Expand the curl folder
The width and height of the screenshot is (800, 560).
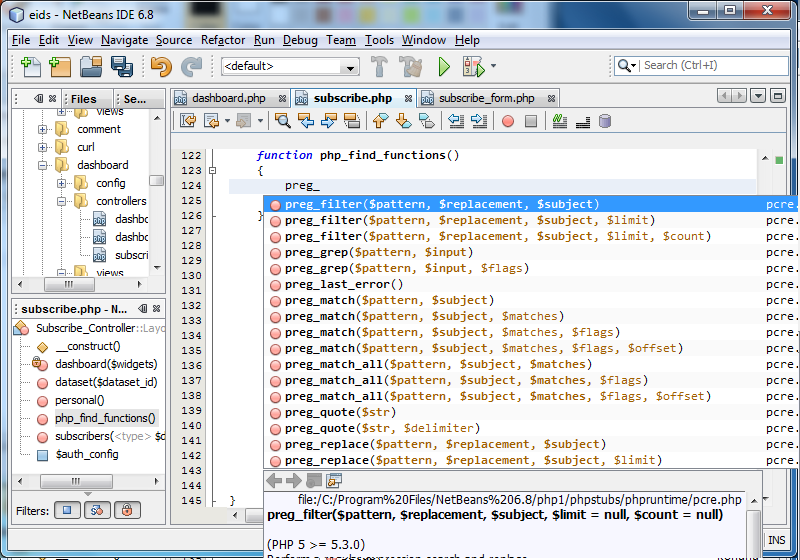coord(43,147)
